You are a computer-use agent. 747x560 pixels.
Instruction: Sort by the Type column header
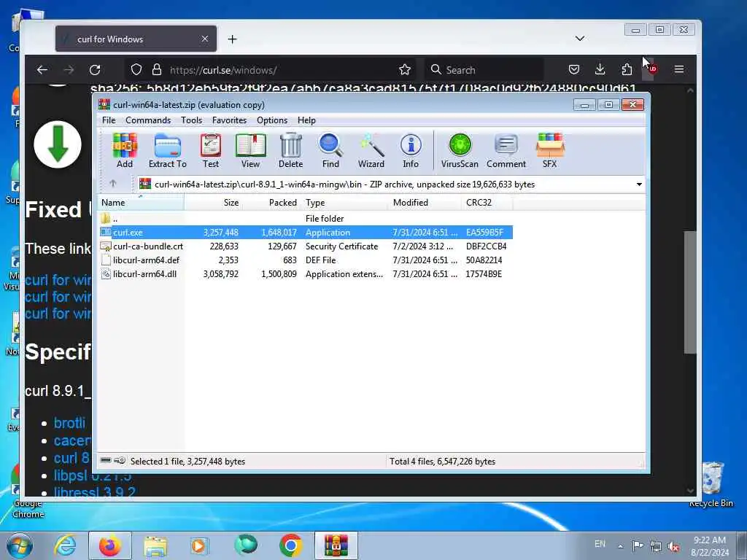(345, 203)
